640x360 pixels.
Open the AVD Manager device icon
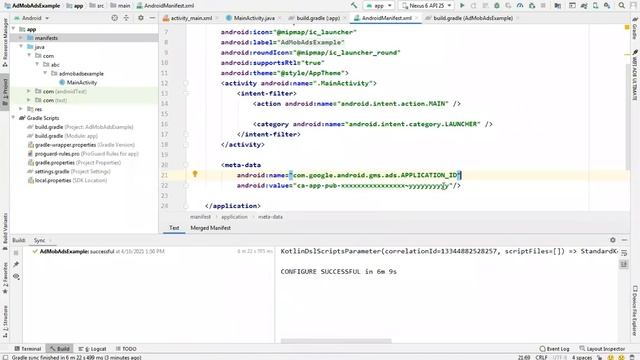point(596,6)
